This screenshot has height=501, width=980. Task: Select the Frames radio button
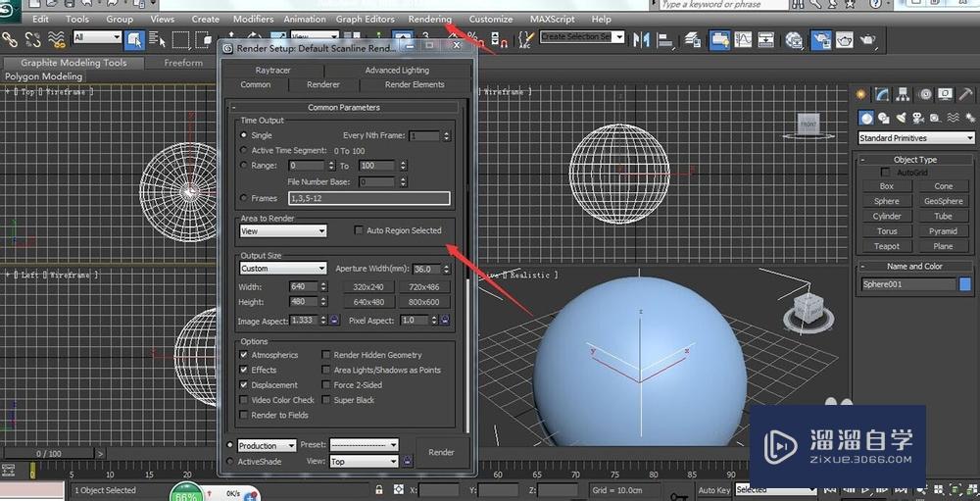244,198
